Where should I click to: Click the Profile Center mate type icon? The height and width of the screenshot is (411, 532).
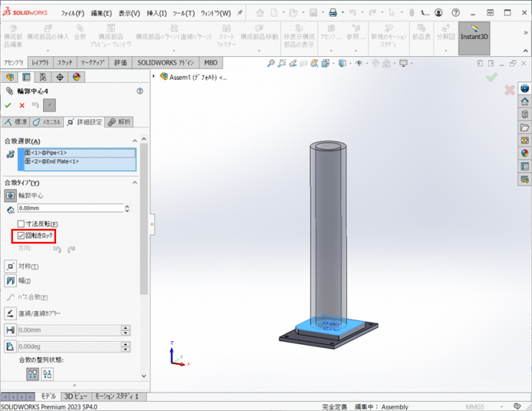(10, 196)
